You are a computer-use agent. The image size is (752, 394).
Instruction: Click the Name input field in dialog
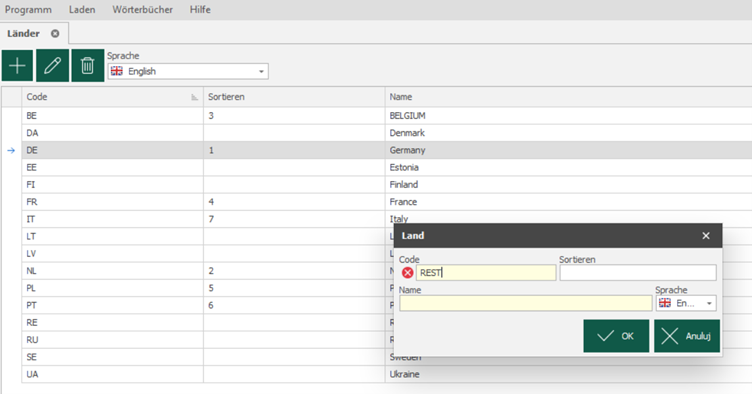pyautogui.click(x=526, y=303)
